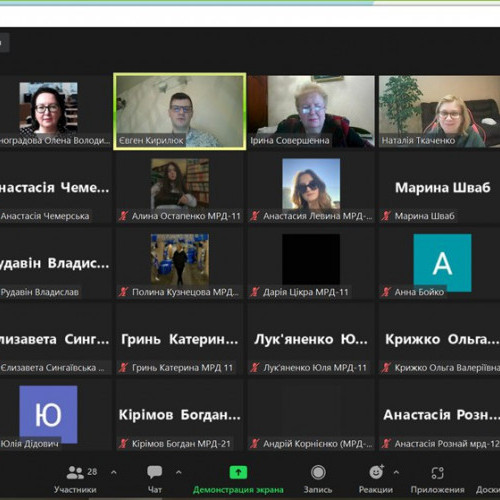Click the green Демонстрация экрана share icon
The image size is (500, 500).
click(x=238, y=472)
